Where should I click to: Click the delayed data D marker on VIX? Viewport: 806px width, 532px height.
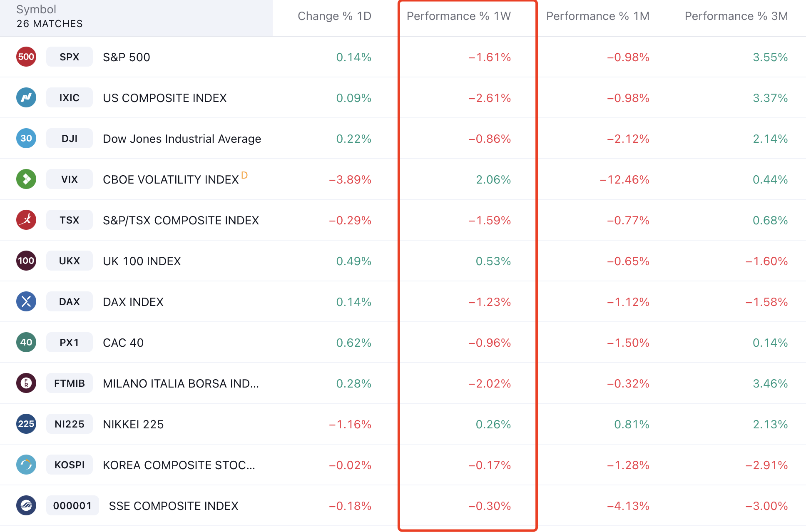pos(244,175)
